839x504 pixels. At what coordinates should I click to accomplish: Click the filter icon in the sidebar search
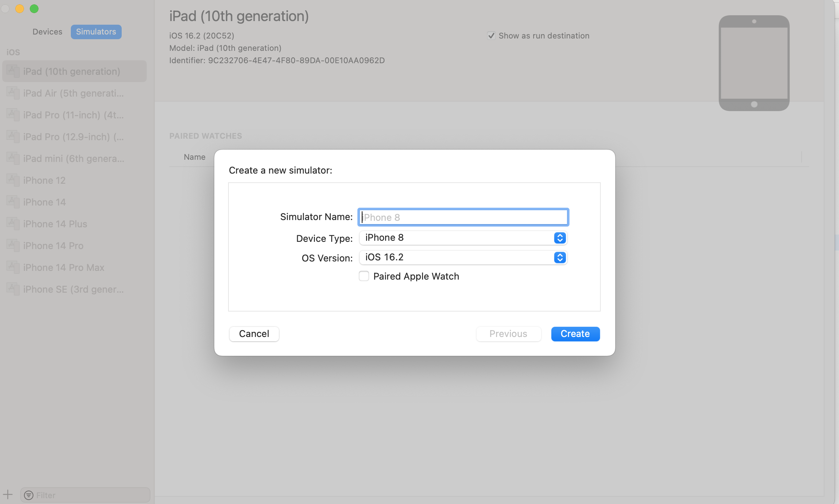coord(29,495)
